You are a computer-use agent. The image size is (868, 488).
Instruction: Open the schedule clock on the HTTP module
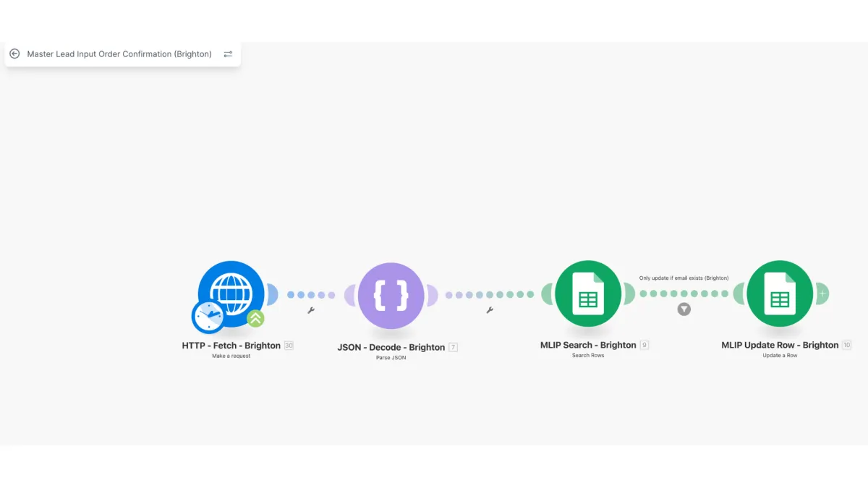click(208, 317)
